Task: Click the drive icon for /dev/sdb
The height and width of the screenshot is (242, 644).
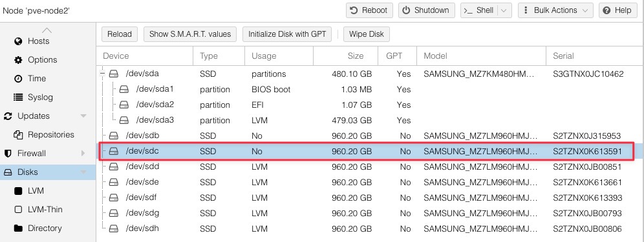Action: (x=114, y=136)
